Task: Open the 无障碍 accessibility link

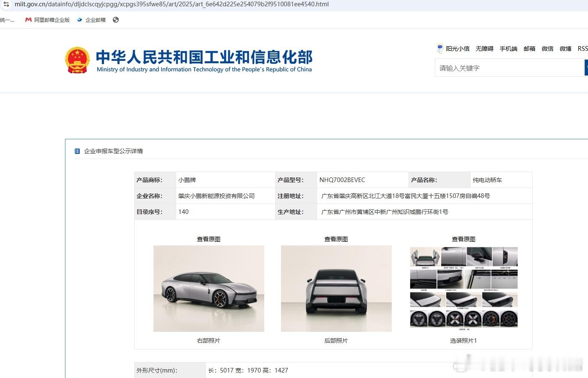Action: pyautogui.click(x=484, y=49)
